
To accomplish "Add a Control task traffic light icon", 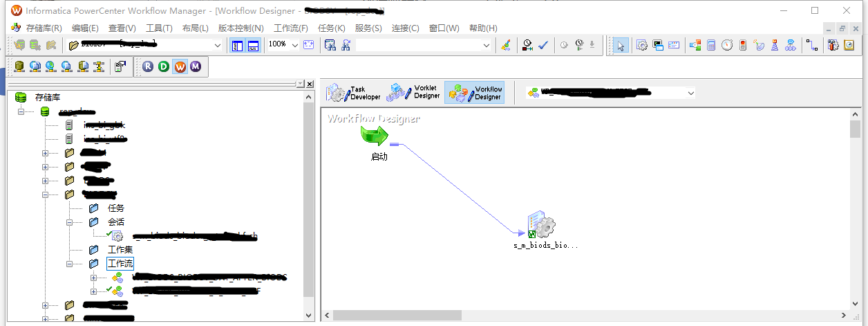I will pos(743,45).
